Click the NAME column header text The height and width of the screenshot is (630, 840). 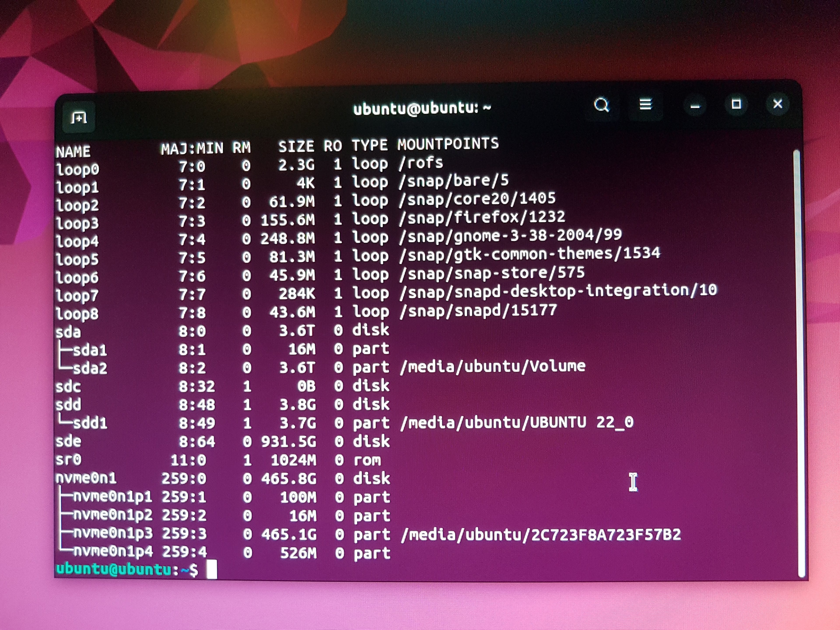(73, 152)
